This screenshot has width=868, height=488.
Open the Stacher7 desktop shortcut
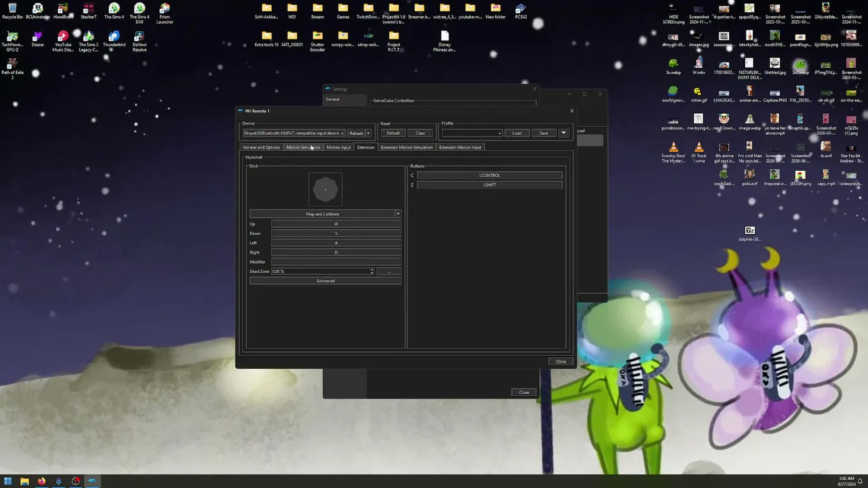click(88, 12)
